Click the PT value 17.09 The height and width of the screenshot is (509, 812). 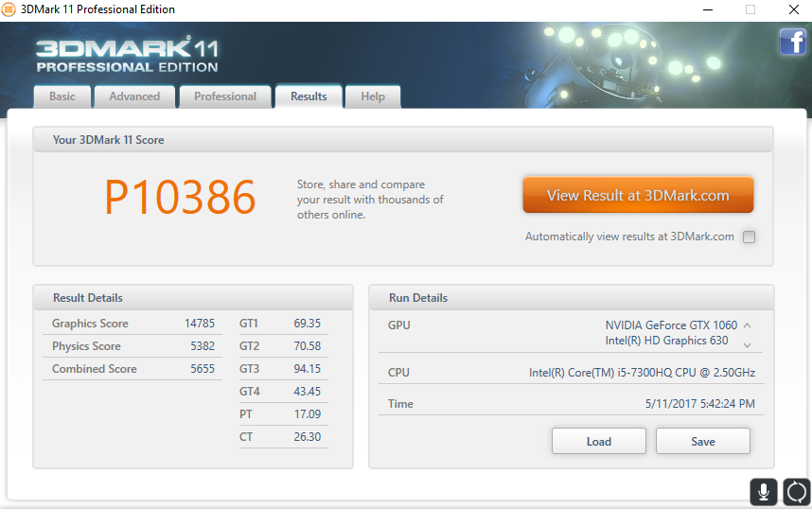pyautogui.click(x=307, y=414)
